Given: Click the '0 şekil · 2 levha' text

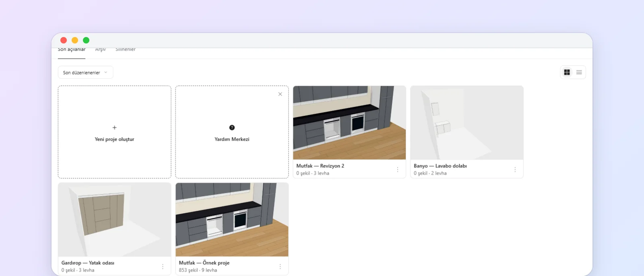Looking at the screenshot, I should click(430, 173).
